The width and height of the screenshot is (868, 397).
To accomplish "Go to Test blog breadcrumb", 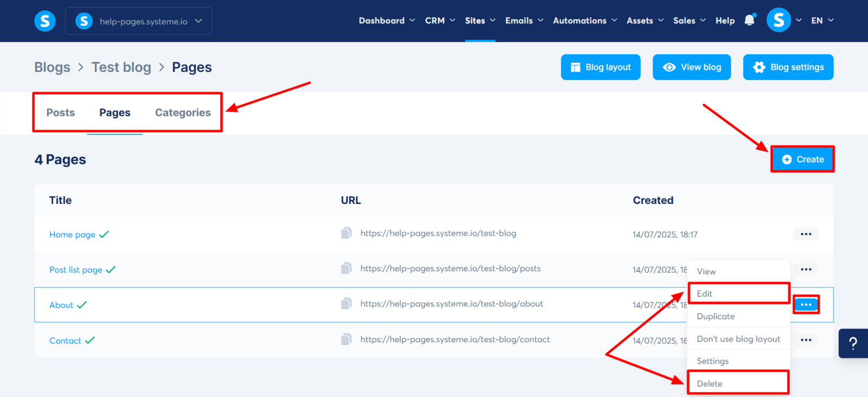I will (x=121, y=67).
